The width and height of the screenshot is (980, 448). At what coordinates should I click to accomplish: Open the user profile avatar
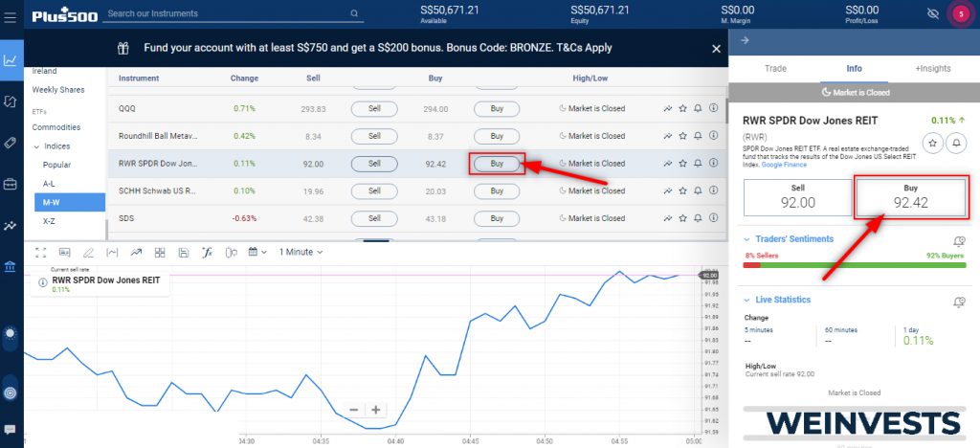[x=961, y=13]
